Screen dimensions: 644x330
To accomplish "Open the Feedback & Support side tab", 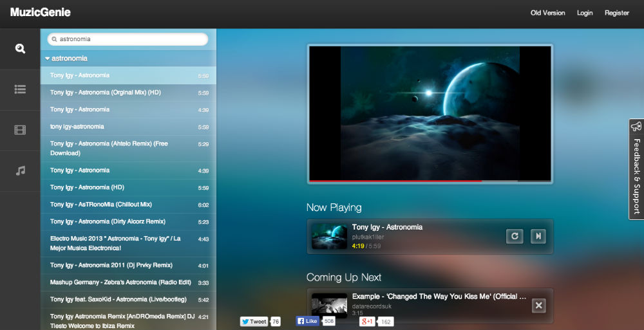I will [636, 169].
